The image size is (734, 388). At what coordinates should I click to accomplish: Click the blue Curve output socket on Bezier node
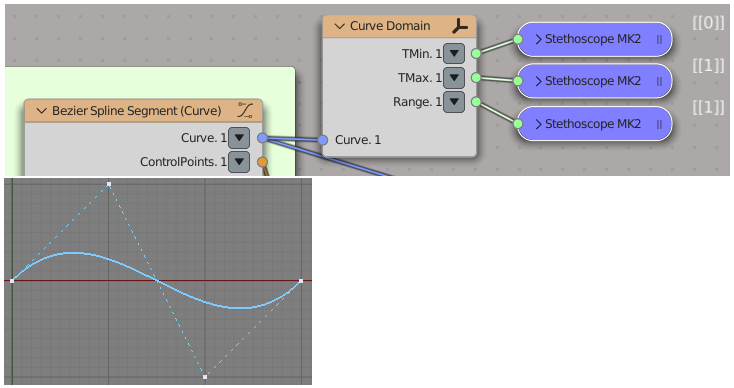(x=263, y=138)
